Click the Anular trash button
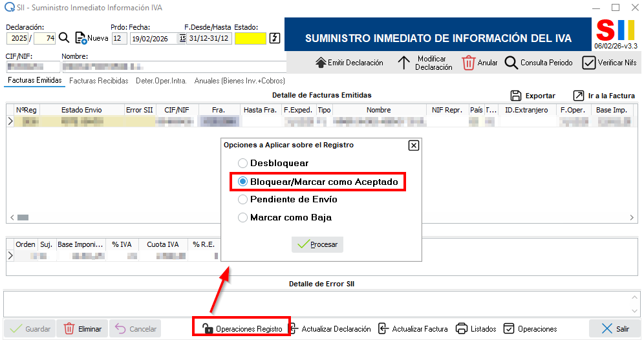644x340 pixels. [480, 63]
